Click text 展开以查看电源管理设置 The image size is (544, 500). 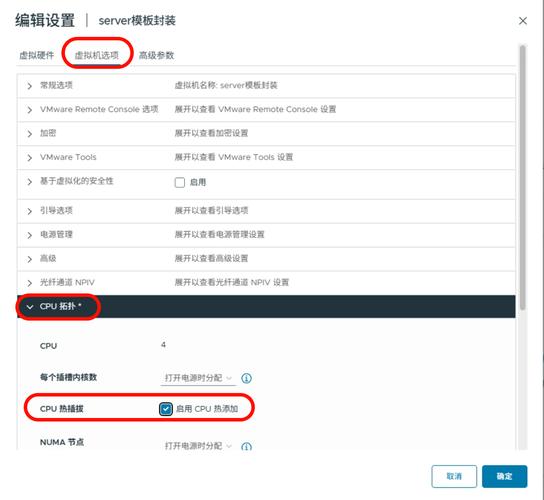point(220,235)
